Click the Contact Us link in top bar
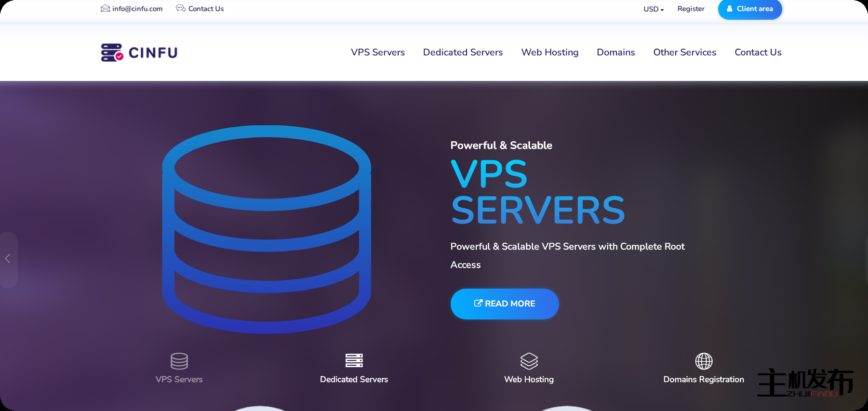This screenshot has height=411, width=868. [206, 9]
